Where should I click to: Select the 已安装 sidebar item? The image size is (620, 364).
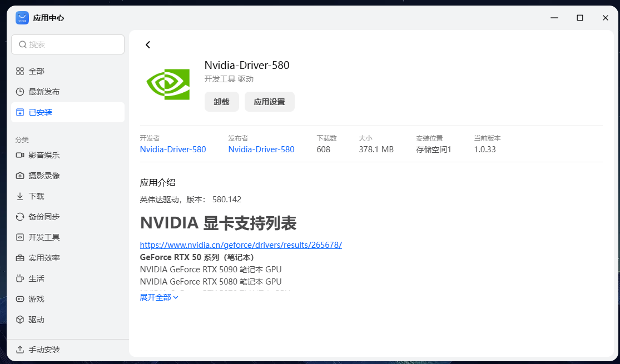[68, 112]
